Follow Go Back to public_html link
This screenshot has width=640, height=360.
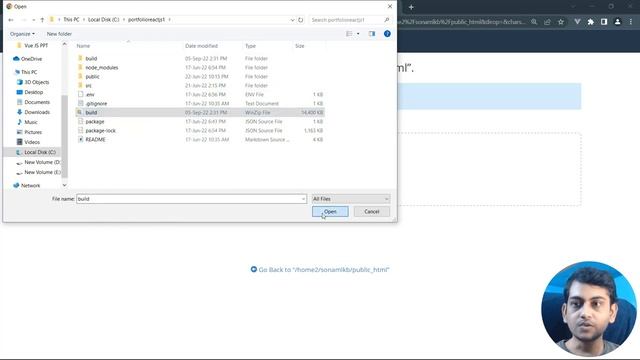tap(320, 269)
